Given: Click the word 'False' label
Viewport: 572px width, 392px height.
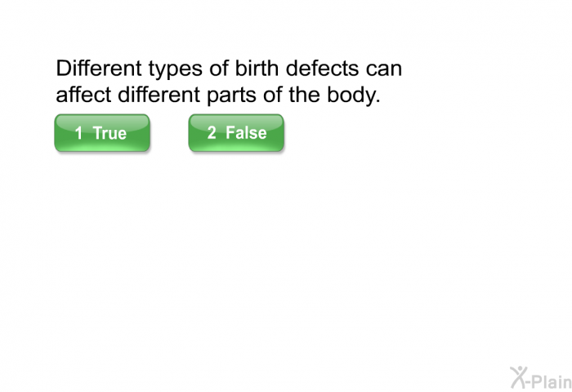Looking at the screenshot, I should 246,133.
